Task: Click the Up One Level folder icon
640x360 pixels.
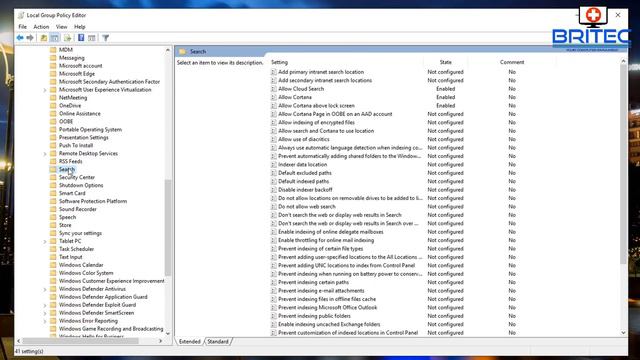Action: pyautogui.click(x=44, y=38)
